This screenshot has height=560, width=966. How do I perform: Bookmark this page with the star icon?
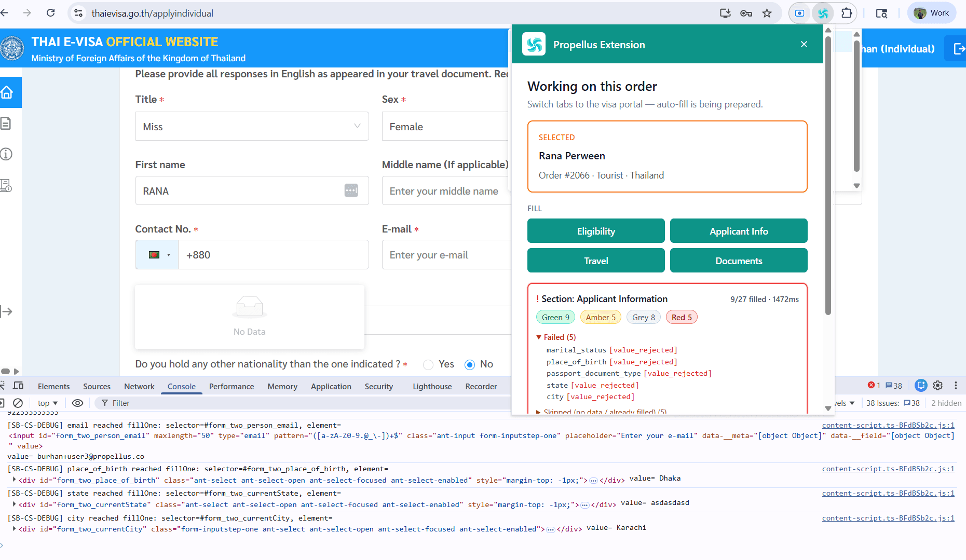tap(767, 13)
